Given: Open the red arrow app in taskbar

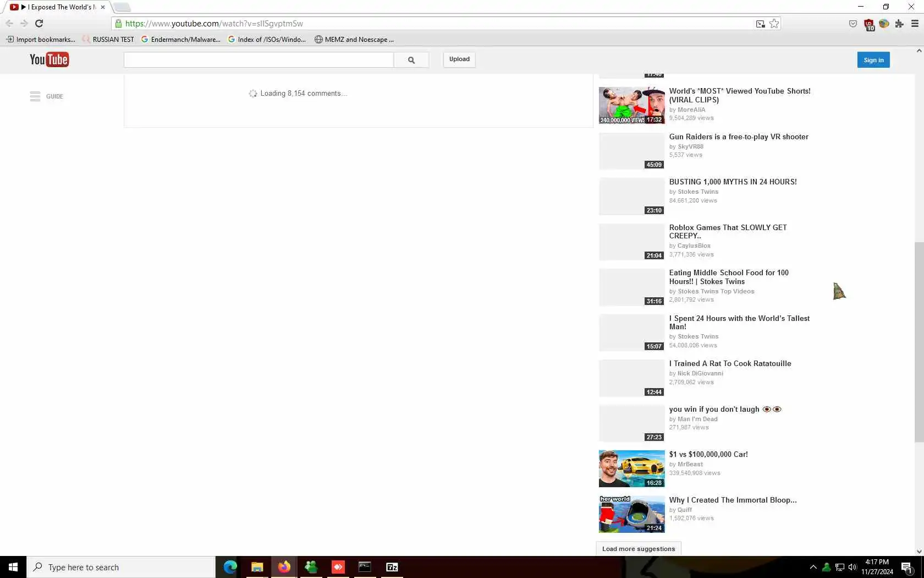Looking at the screenshot, I should coord(338,567).
